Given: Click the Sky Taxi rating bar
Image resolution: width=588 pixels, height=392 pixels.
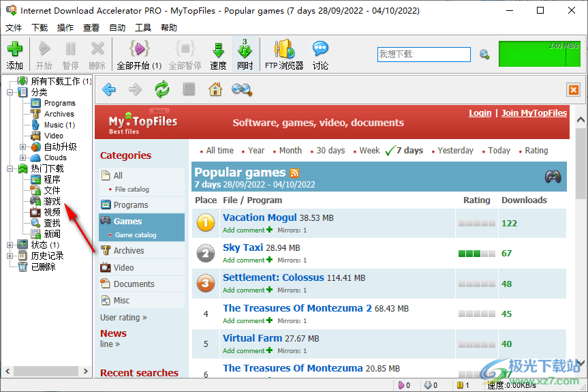Looking at the screenshot, I should 477,254.
